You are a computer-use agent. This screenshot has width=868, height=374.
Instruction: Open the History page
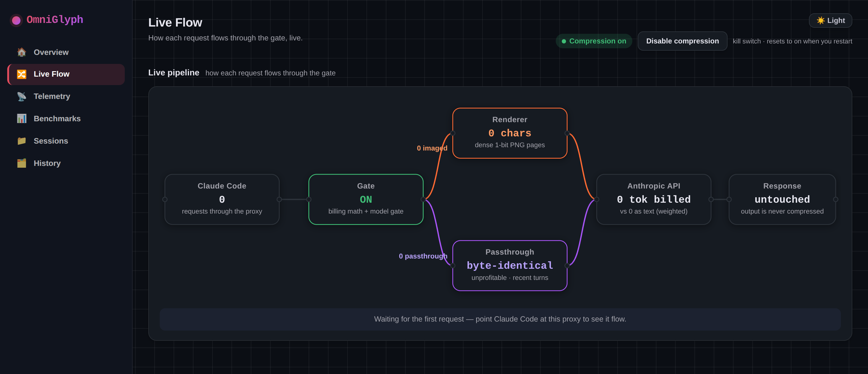(66, 163)
